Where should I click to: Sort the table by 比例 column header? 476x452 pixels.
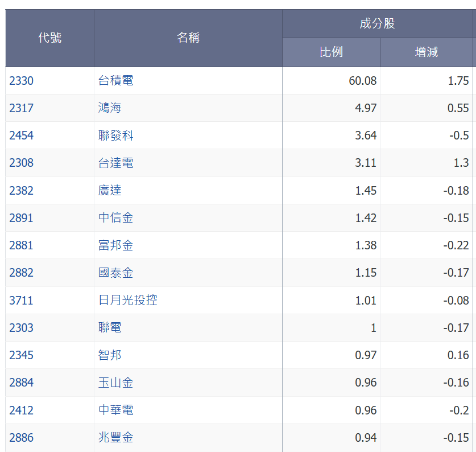click(x=330, y=52)
